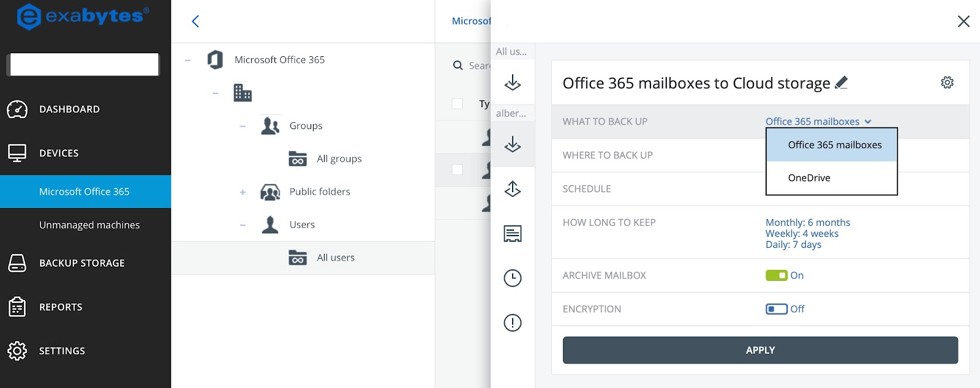
Task: Select All users tree item
Action: (x=336, y=258)
